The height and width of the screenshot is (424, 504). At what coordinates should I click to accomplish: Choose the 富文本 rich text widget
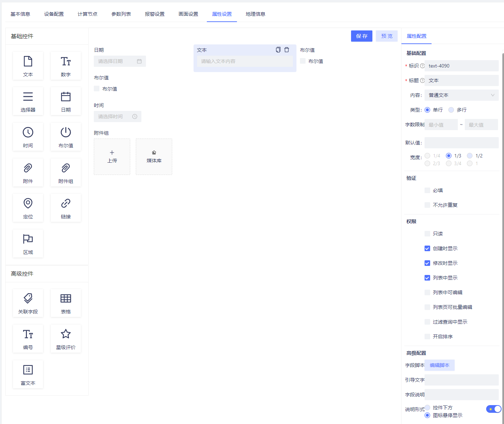(28, 374)
